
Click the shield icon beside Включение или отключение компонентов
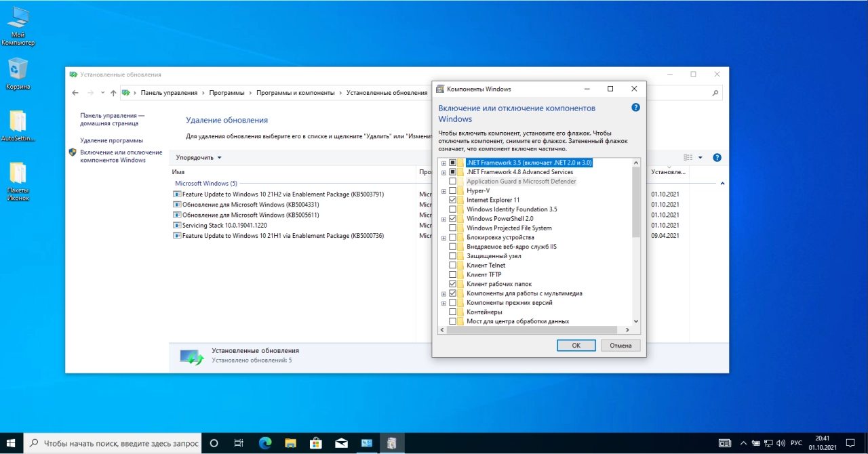[x=73, y=152]
